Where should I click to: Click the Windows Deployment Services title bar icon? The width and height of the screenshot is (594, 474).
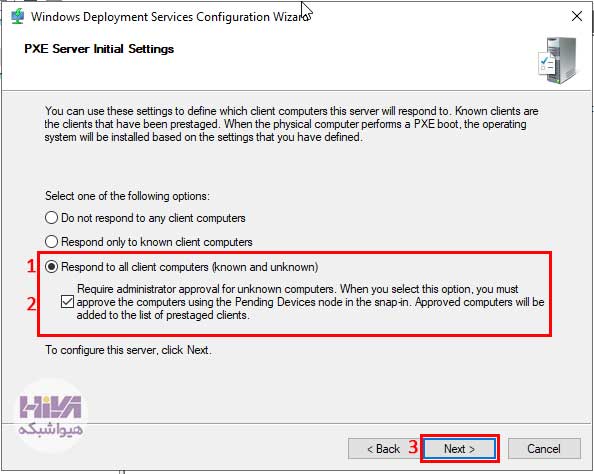pos(17,17)
